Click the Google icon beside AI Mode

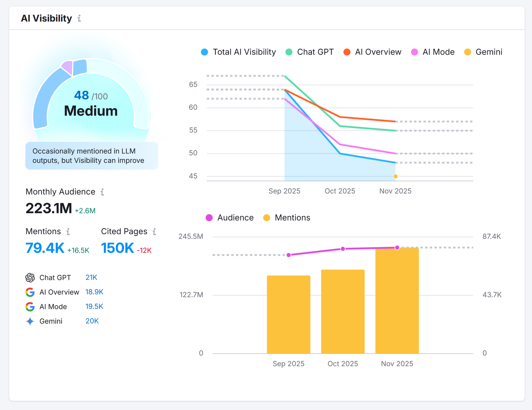point(30,307)
